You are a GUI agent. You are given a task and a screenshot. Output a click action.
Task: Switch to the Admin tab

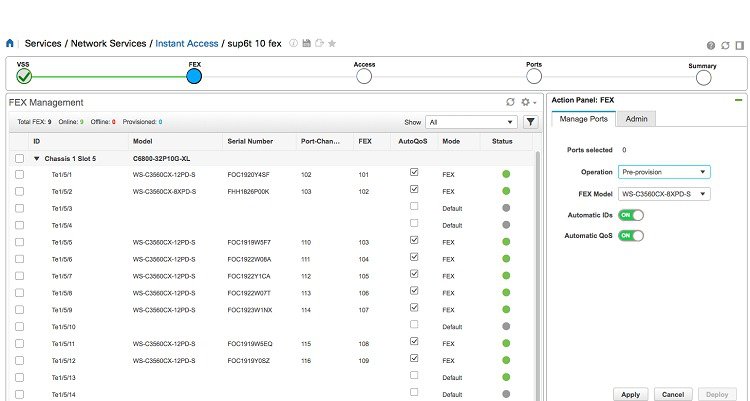click(x=636, y=119)
